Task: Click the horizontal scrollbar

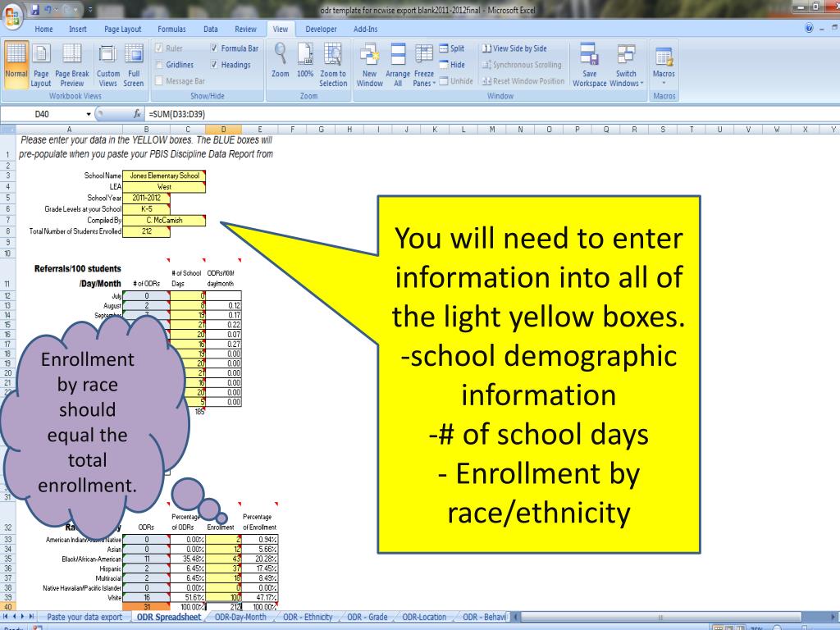Action: [660, 617]
